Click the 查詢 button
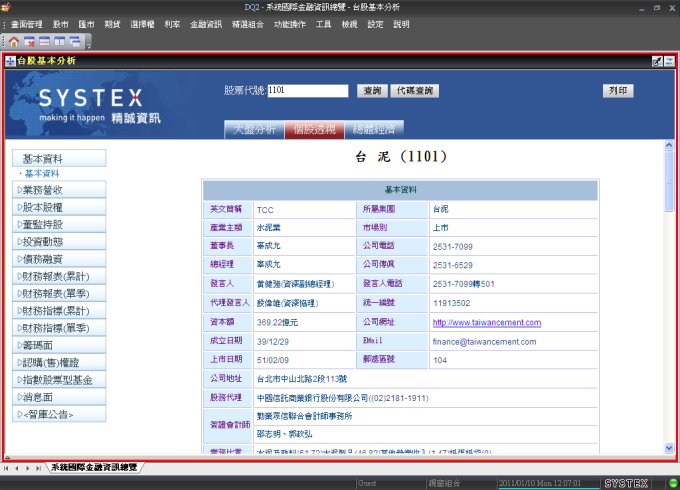 (372, 91)
